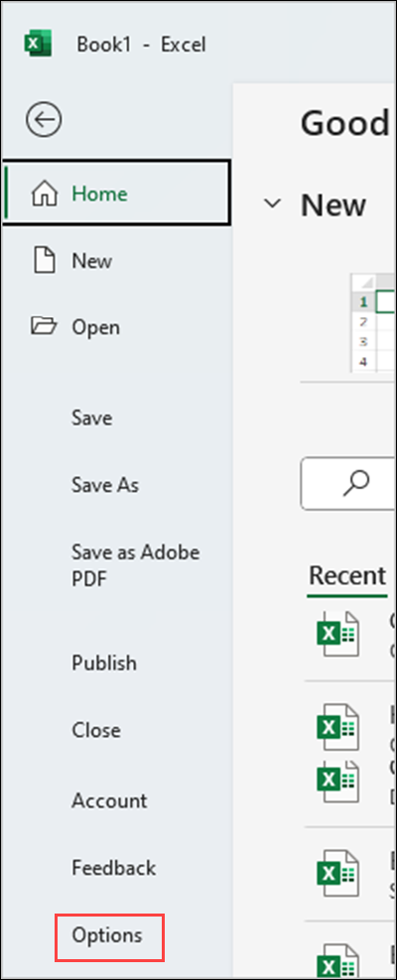Collapse the New section chevron
The height and width of the screenshot is (980, 397).
tap(272, 204)
